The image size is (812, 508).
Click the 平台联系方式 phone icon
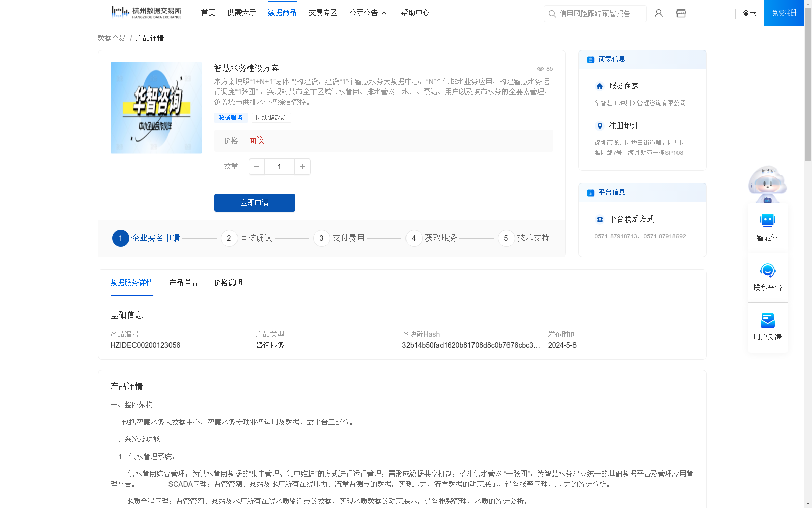(x=600, y=219)
